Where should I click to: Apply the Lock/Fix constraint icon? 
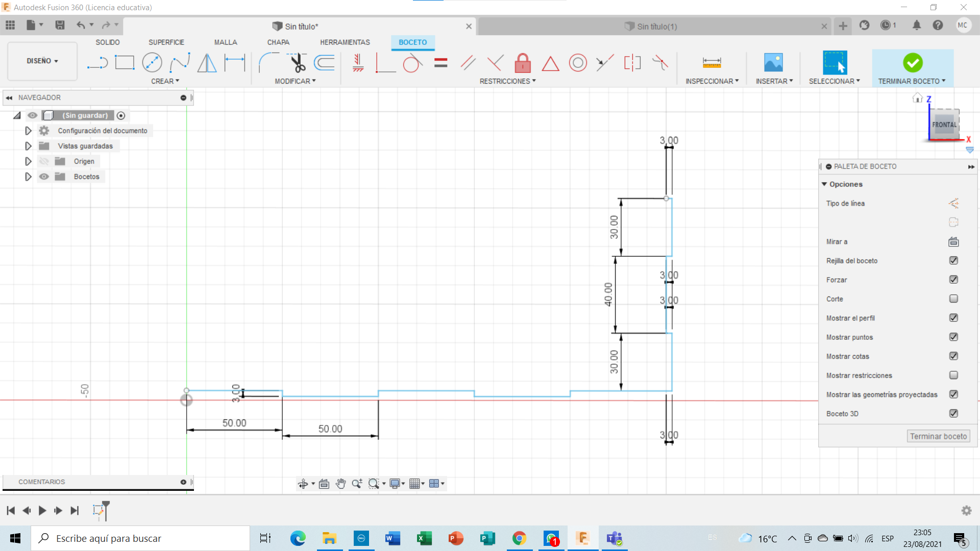click(522, 63)
